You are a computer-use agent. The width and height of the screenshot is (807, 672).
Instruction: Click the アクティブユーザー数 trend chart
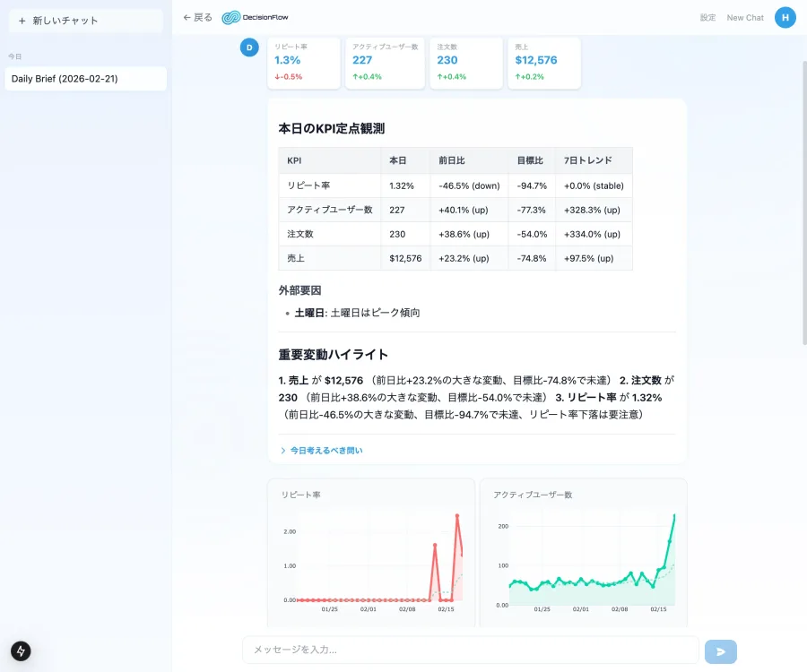pos(583,556)
